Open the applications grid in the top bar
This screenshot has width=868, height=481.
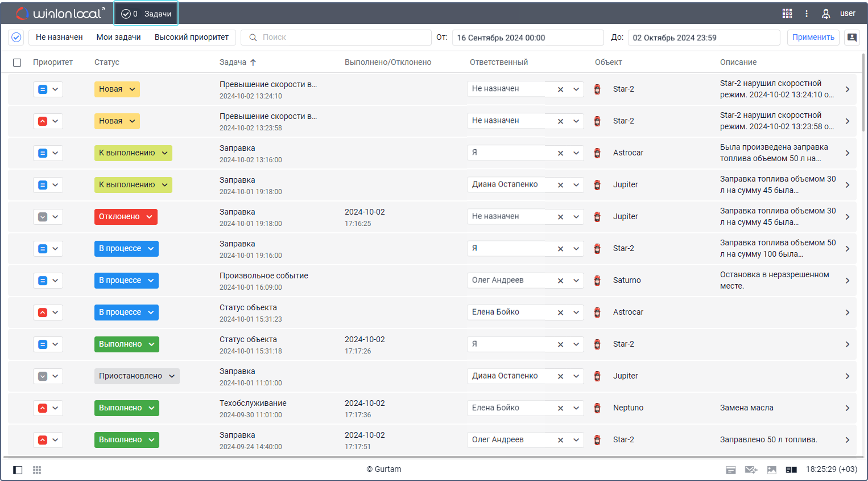pos(787,14)
